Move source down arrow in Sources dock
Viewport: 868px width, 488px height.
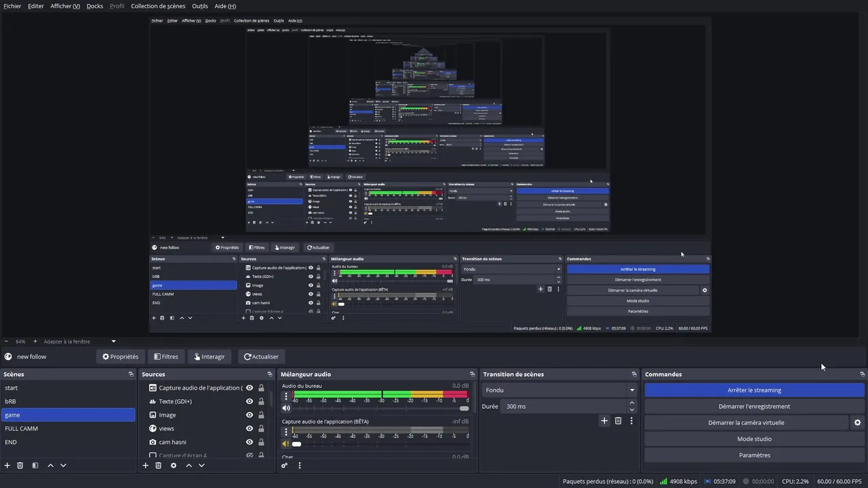click(x=201, y=466)
